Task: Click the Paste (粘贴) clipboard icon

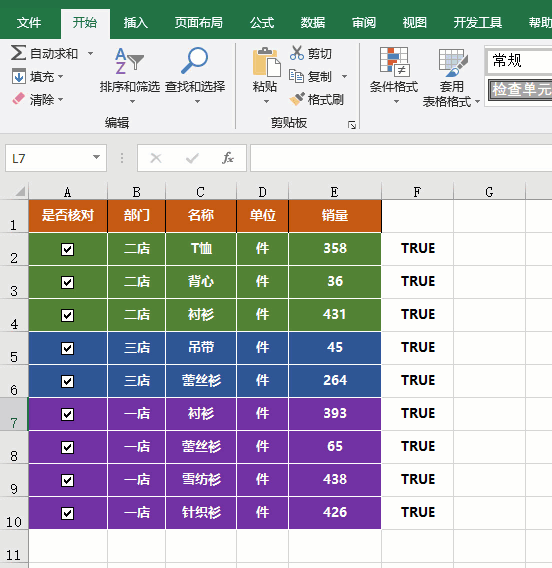Action: point(266,62)
